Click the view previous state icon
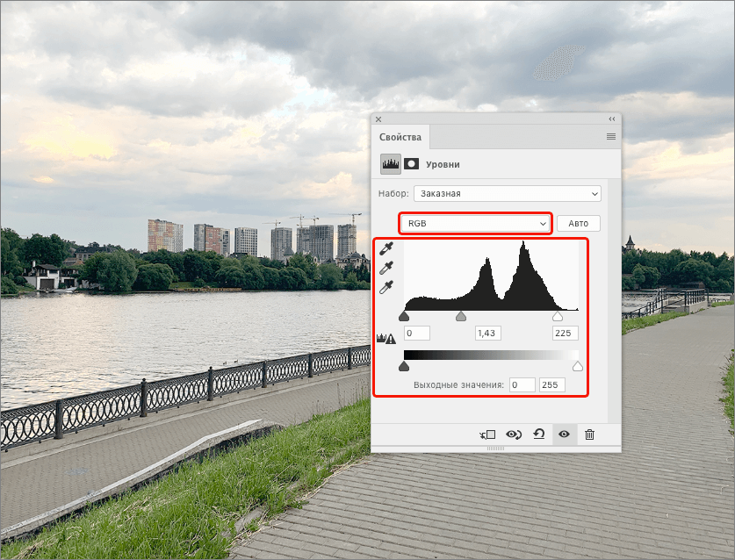Image resolution: width=735 pixels, height=560 pixels. [514, 434]
